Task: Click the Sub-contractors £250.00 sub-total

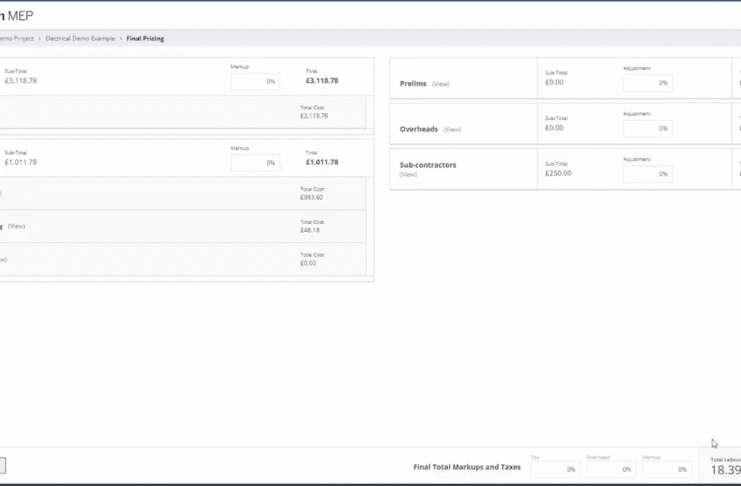Action: (558, 173)
